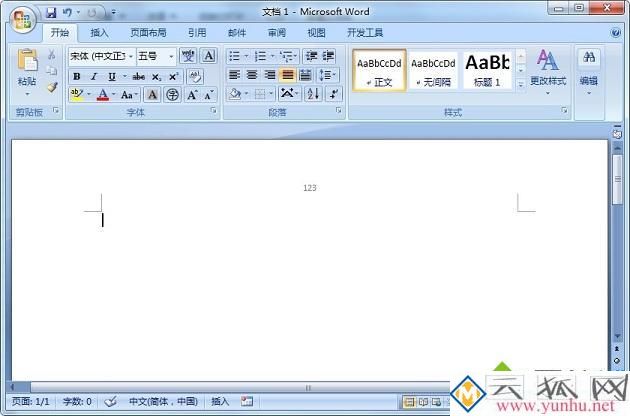This screenshot has height=416, width=630.
Task: Apply red font color
Action: coord(103,95)
